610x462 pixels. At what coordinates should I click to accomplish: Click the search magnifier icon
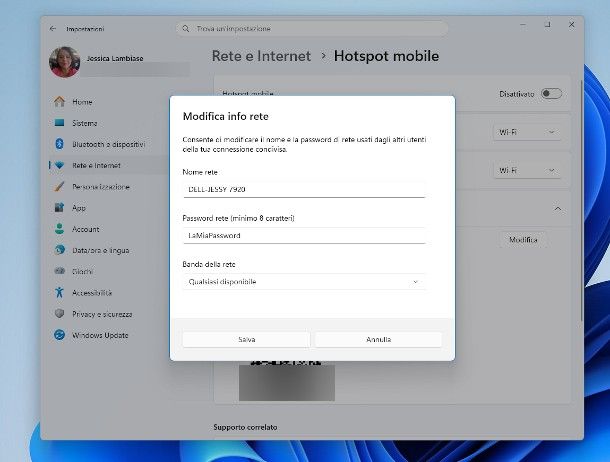tap(186, 29)
